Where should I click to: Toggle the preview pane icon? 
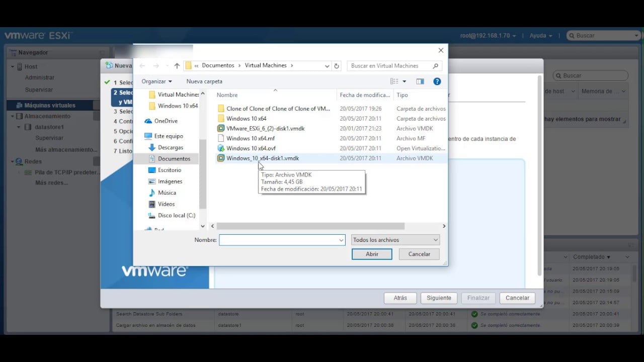[420, 81]
